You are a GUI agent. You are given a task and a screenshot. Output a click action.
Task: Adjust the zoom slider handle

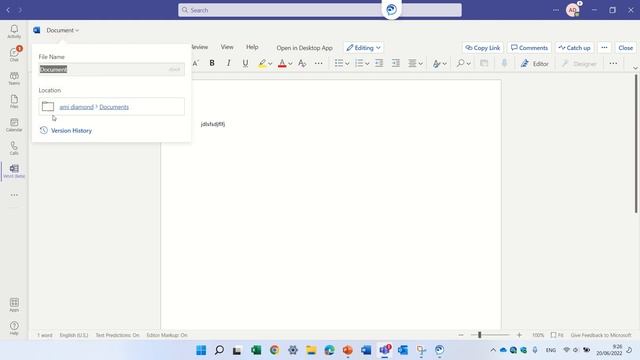pyautogui.click(x=480, y=335)
